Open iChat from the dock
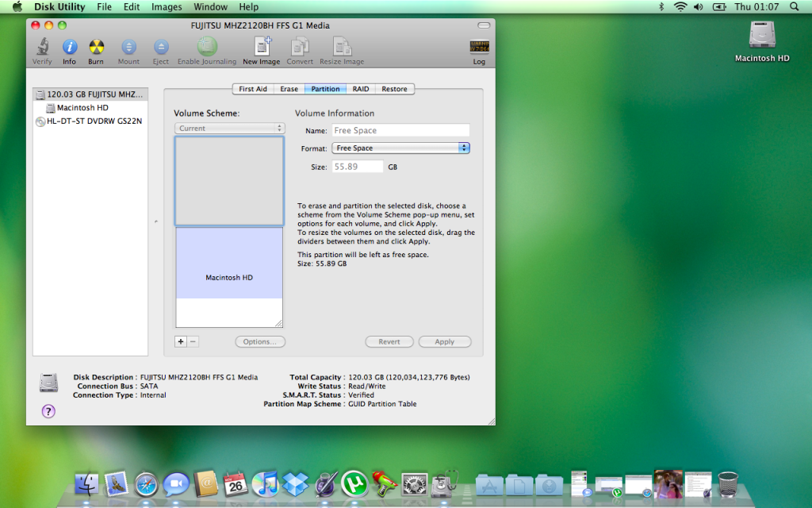Viewport: 812px width, 508px height. (x=176, y=485)
